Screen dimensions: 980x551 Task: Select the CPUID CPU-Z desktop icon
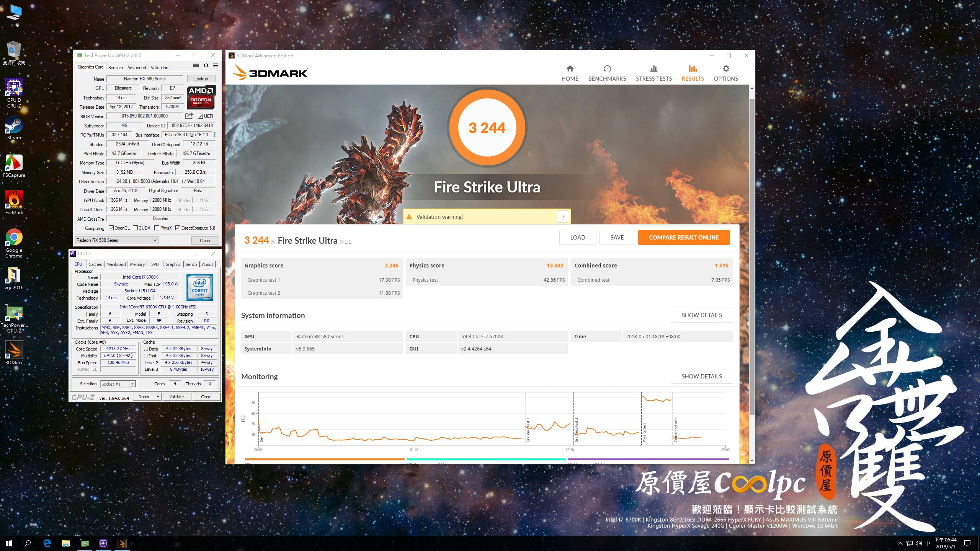[x=14, y=93]
